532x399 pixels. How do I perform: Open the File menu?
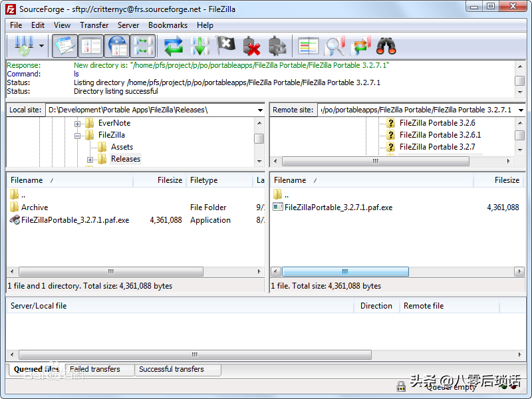[16, 25]
